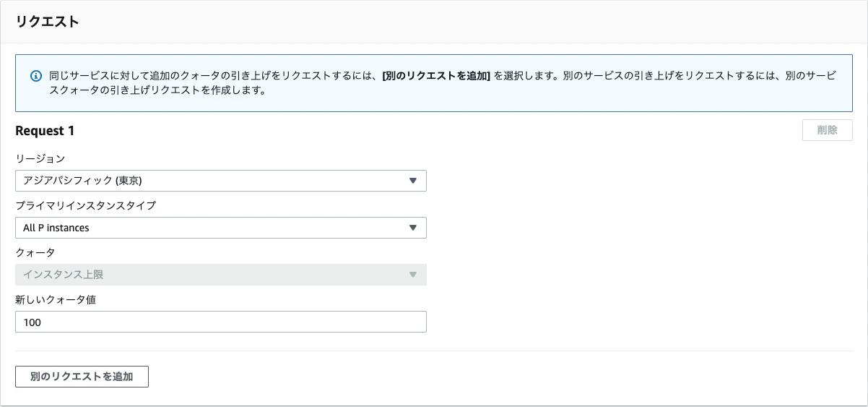Click the 新しいクォータ値 field label
This screenshot has width=868, height=407.
point(56,299)
